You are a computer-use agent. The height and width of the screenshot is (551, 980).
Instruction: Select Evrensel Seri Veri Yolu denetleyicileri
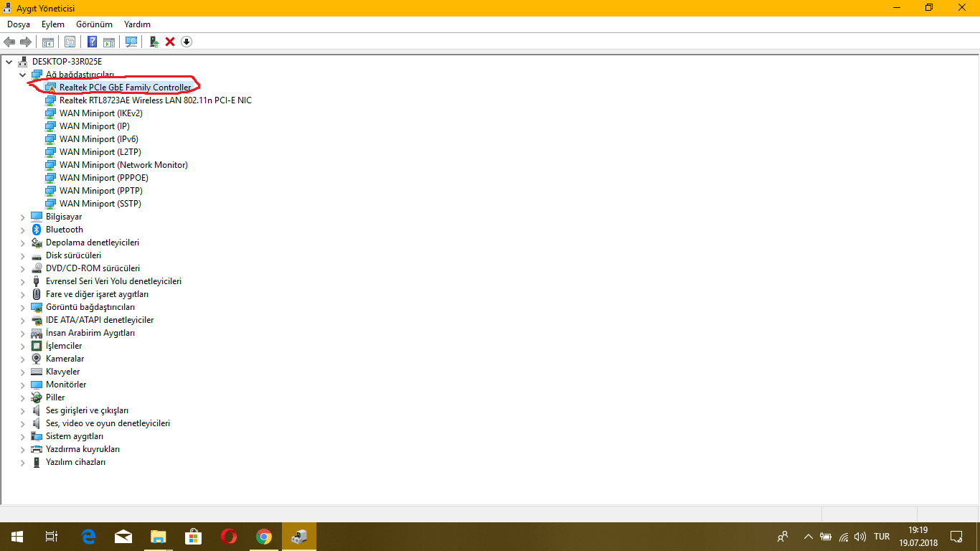coord(113,281)
